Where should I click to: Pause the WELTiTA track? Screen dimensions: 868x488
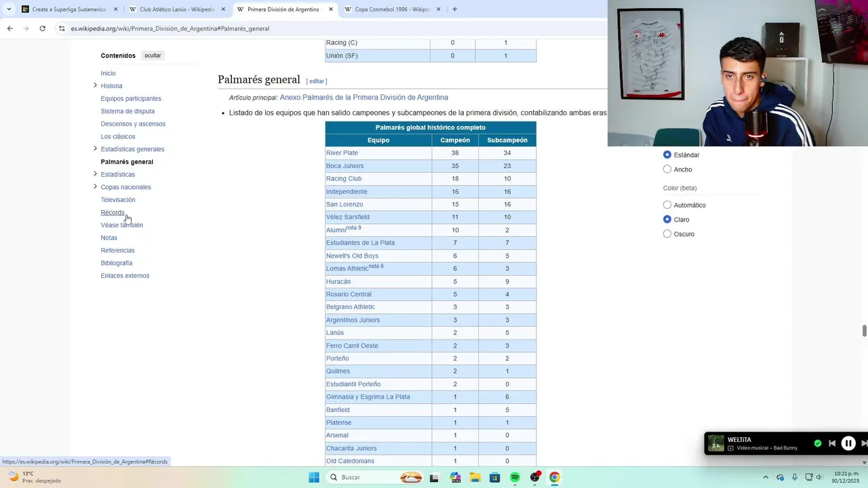click(x=848, y=443)
